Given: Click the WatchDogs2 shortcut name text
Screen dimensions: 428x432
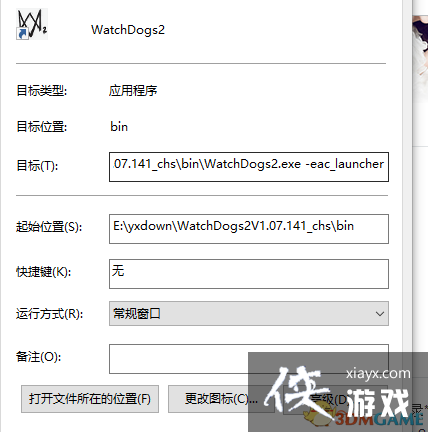Looking at the screenshot, I should tap(128, 30).
